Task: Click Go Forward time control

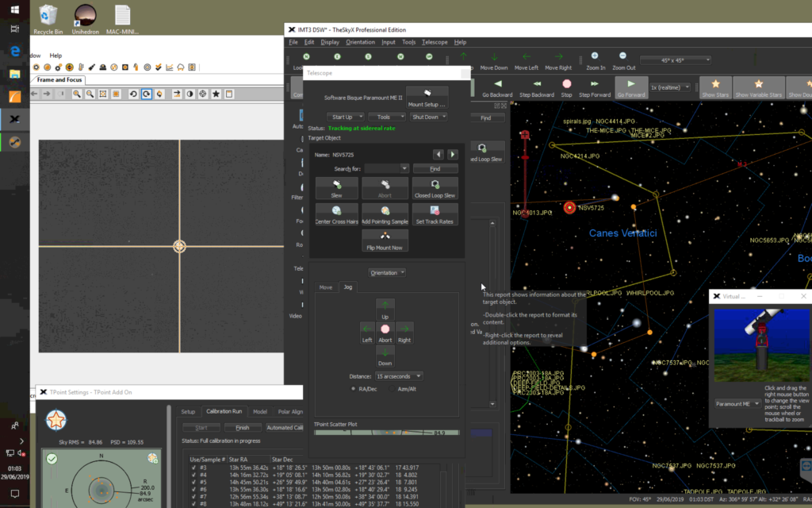Action: tap(630, 87)
